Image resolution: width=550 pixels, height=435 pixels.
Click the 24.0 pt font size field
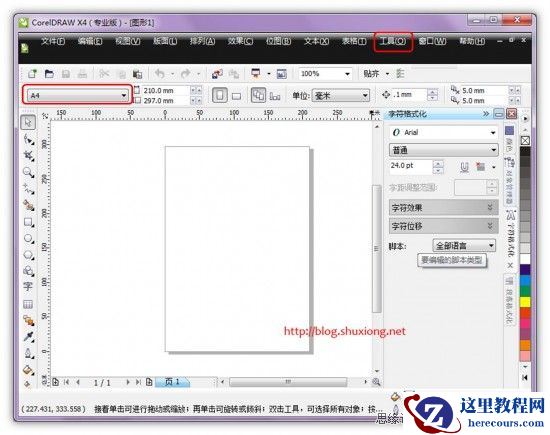[411, 166]
